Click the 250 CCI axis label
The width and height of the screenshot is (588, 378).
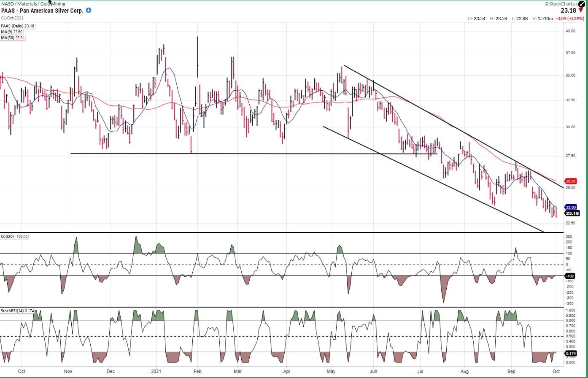click(569, 236)
